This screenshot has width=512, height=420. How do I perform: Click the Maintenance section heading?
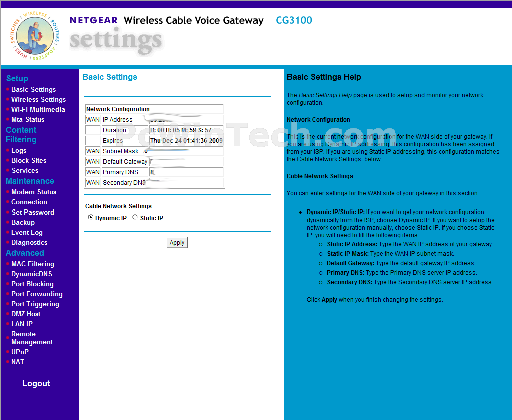pyautogui.click(x=30, y=181)
